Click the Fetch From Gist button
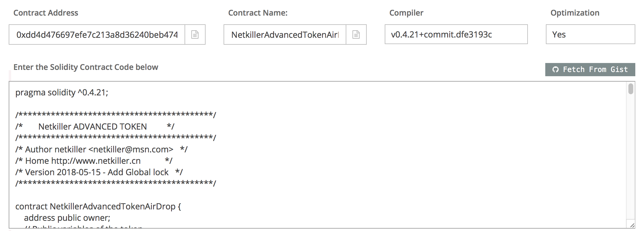The height and width of the screenshot is (231, 644). click(x=590, y=70)
